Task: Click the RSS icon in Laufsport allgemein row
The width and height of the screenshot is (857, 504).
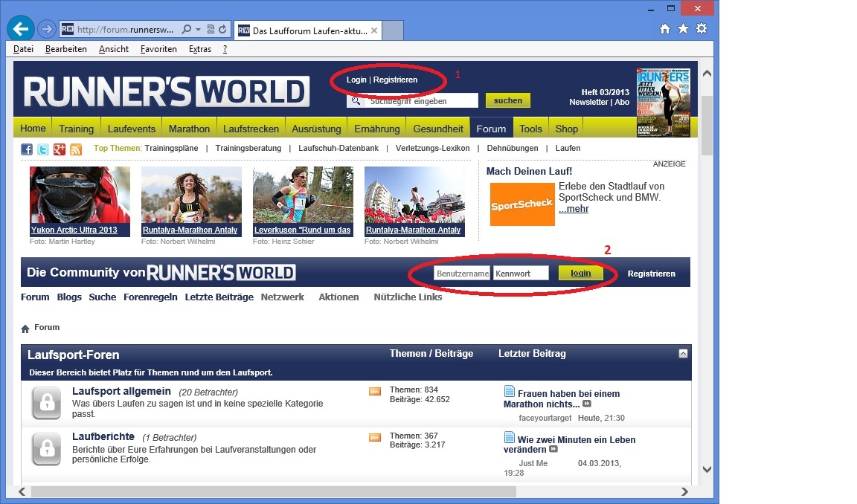Action: (374, 392)
